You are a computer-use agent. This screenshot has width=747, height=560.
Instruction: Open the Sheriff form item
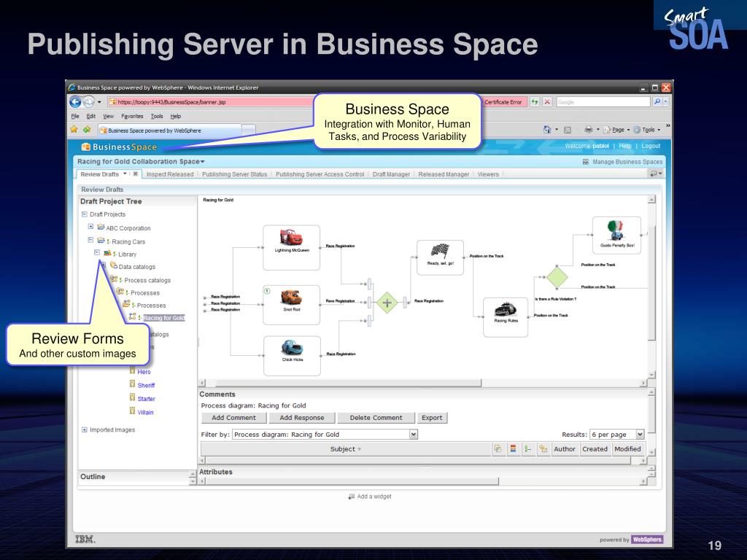(146, 385)
